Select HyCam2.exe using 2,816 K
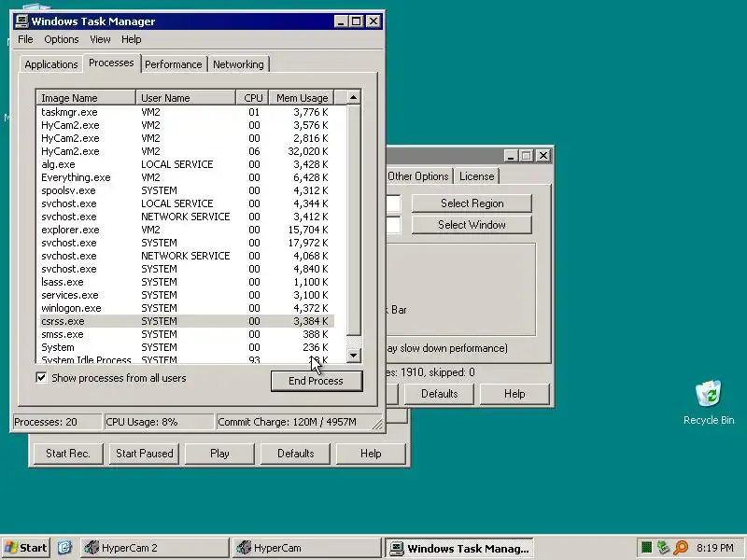This screenshot has height=560, width=747. 186,138
